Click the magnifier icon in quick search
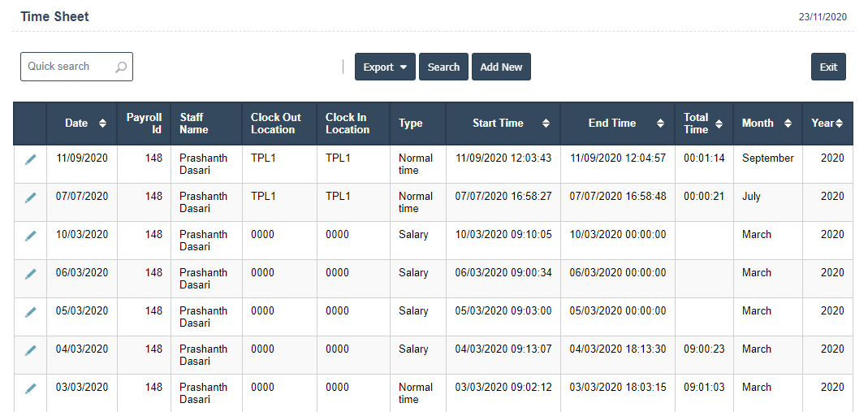The width and height of the screenshot is (868, 412). 121,67
